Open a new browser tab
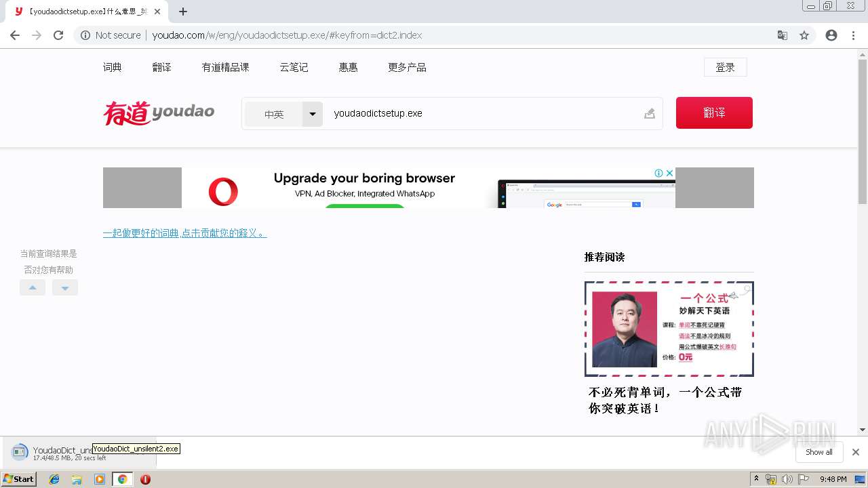Image resolution: width=868 pixels, height=488 pixels. [x=183, y=12]
